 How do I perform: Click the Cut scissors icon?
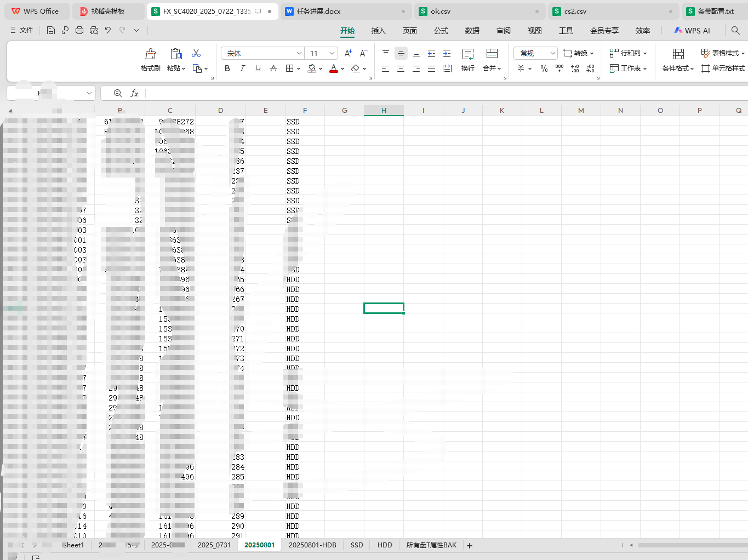point(196,53)
